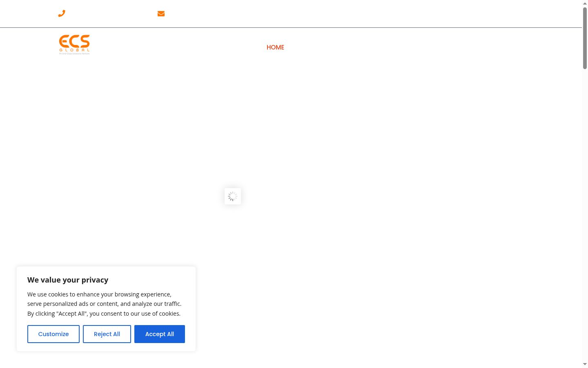Click the scrollbar down arrow
588x368 pixels.
(585, 364)
